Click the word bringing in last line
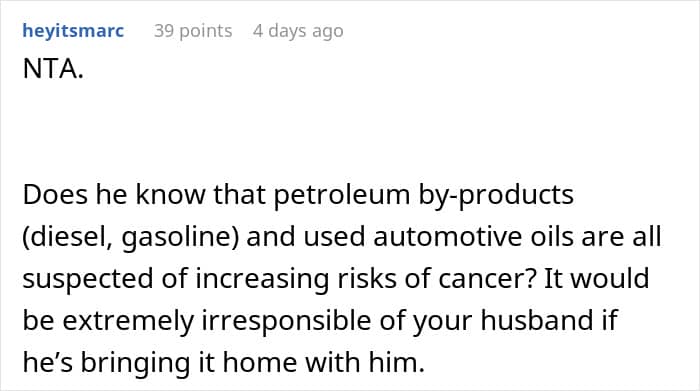The height and width of the screenshot is (391, 700). [135, 362]
